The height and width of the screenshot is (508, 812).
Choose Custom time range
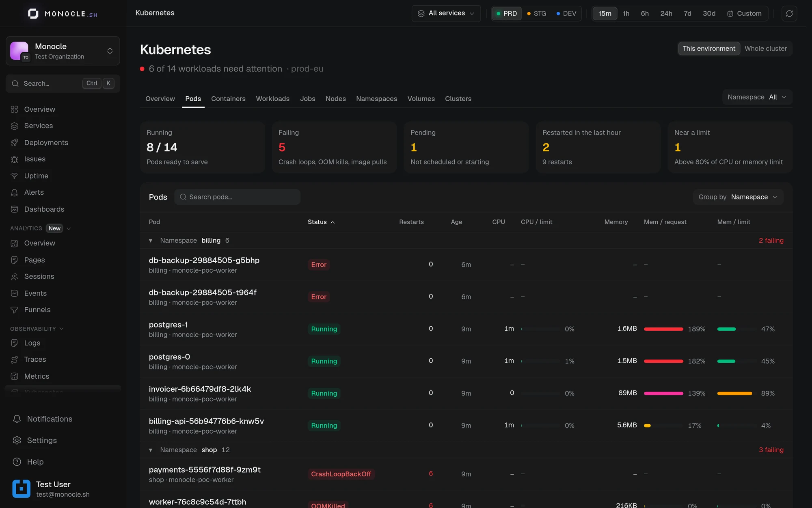[x=744, y=13]
